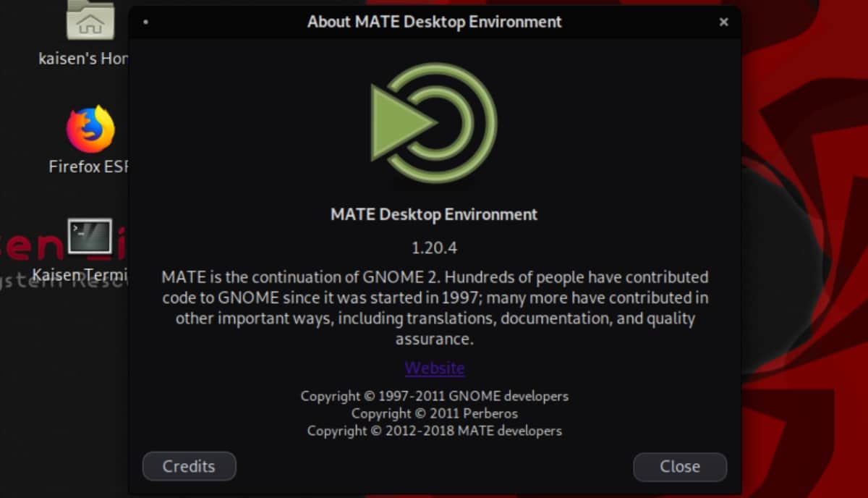Click the Kaisen Terminal label text
This screenshot has width=868, height=498.
coord(80,275)
